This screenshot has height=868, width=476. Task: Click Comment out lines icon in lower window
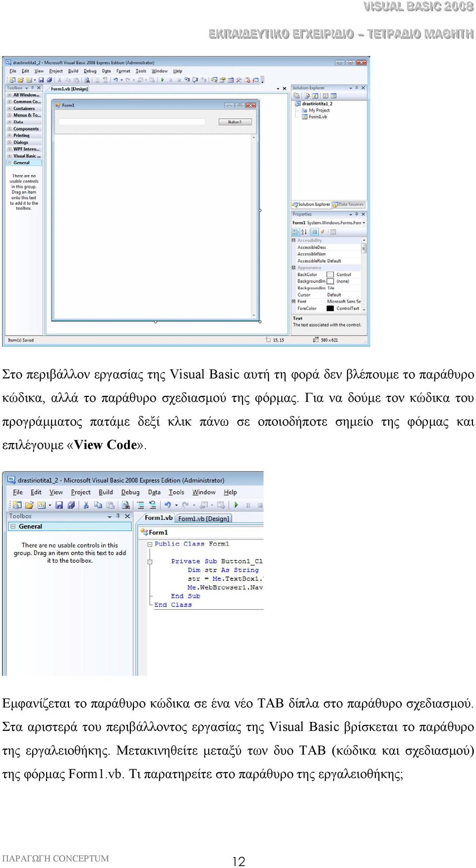tap(141, 505)
